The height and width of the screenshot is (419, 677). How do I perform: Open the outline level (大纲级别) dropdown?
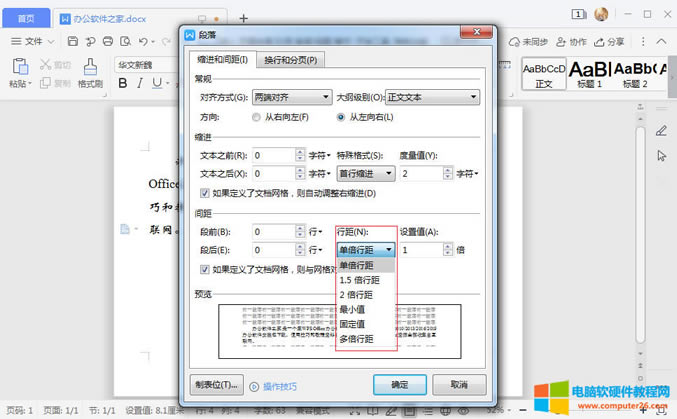433,97
